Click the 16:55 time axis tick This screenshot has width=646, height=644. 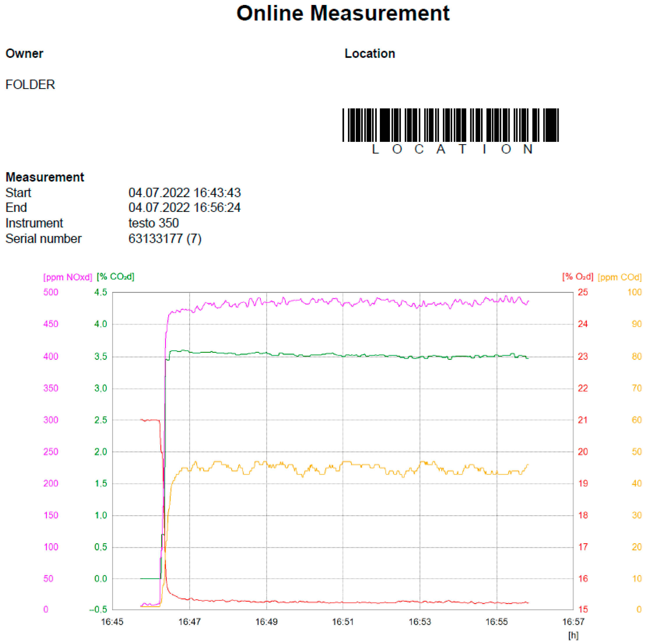[496, 622]
